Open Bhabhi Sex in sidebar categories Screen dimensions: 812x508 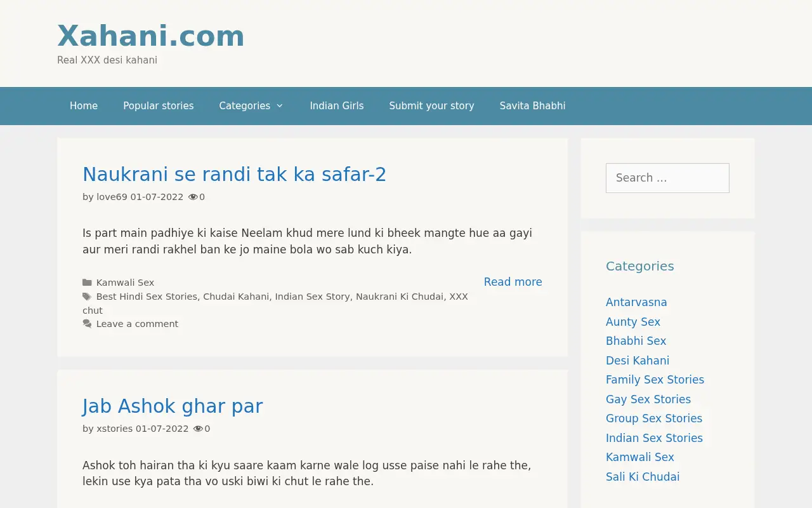coord(636,341)
